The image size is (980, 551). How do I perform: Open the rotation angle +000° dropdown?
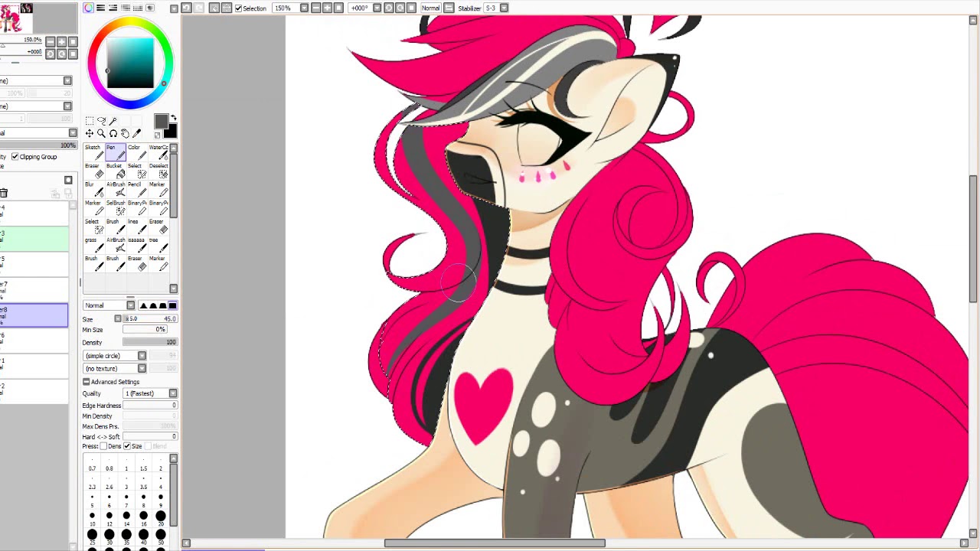click(377, 8)
